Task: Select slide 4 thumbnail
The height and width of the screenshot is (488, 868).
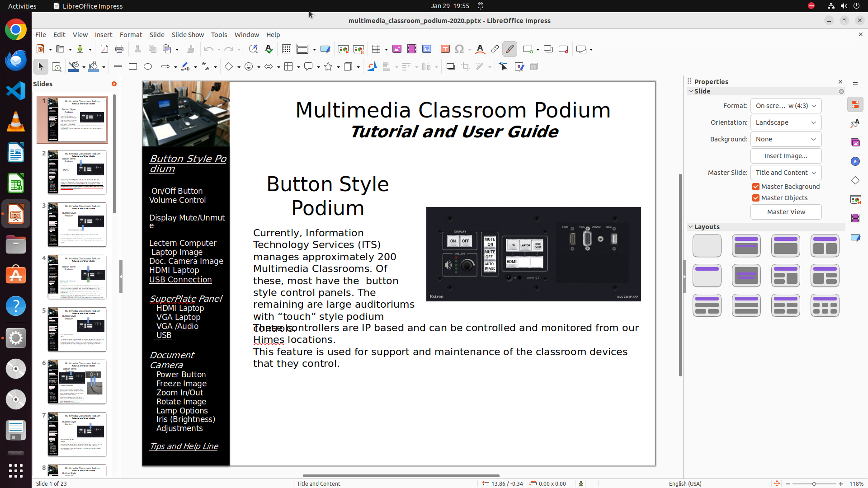Action: tap(77, 277)
